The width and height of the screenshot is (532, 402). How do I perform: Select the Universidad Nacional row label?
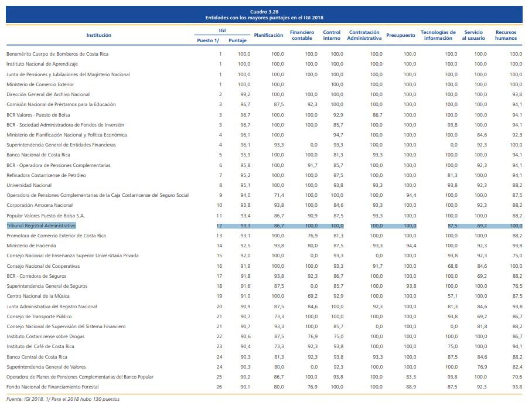click(x=29, y=185)
